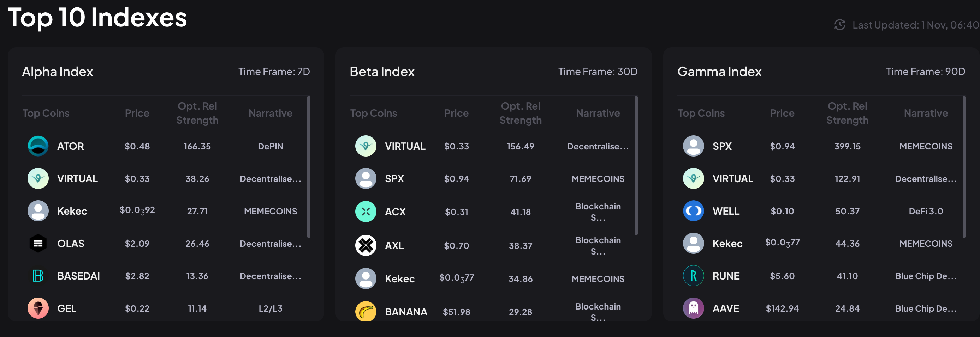Click the Narrative header in Gamma Index
The image size is (980, 337).
[925, 113]
